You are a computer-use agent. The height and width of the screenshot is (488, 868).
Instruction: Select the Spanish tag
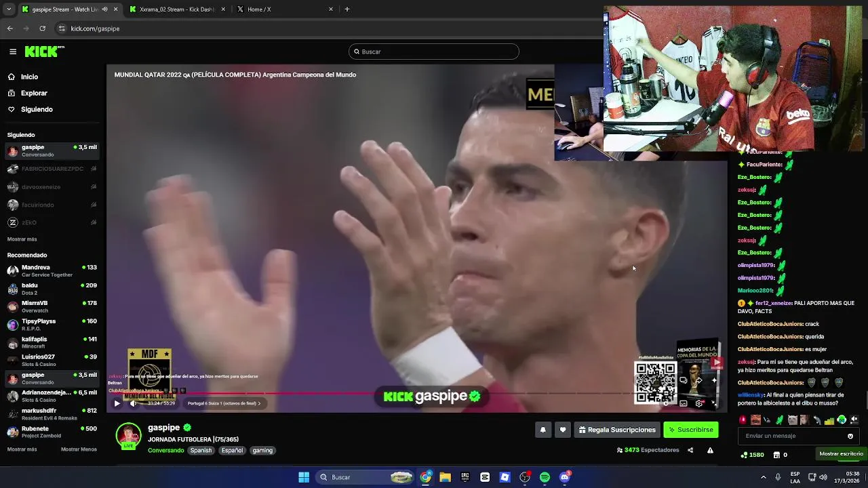click(201, 450)
